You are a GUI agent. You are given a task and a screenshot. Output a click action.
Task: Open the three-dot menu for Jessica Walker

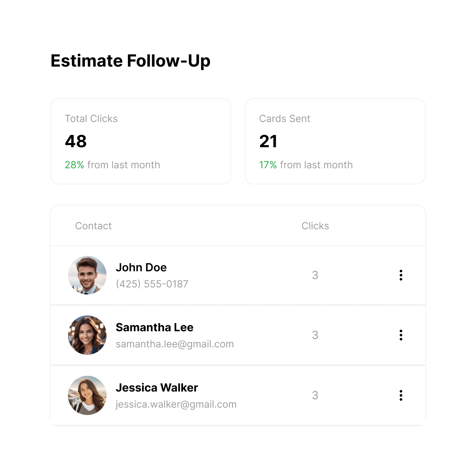tap(401, 395)
